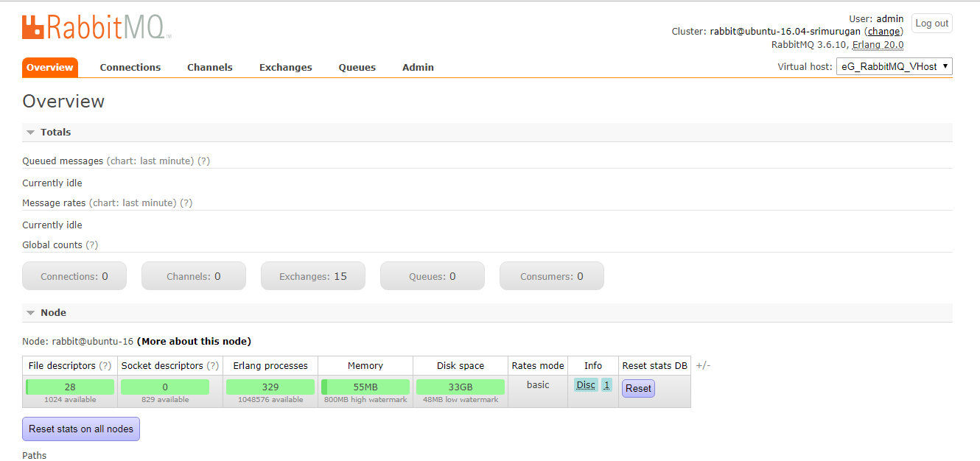This screenshot has height=461, width=980.
Task: Click the 48MB low watermark text
Action: (461, 400)
